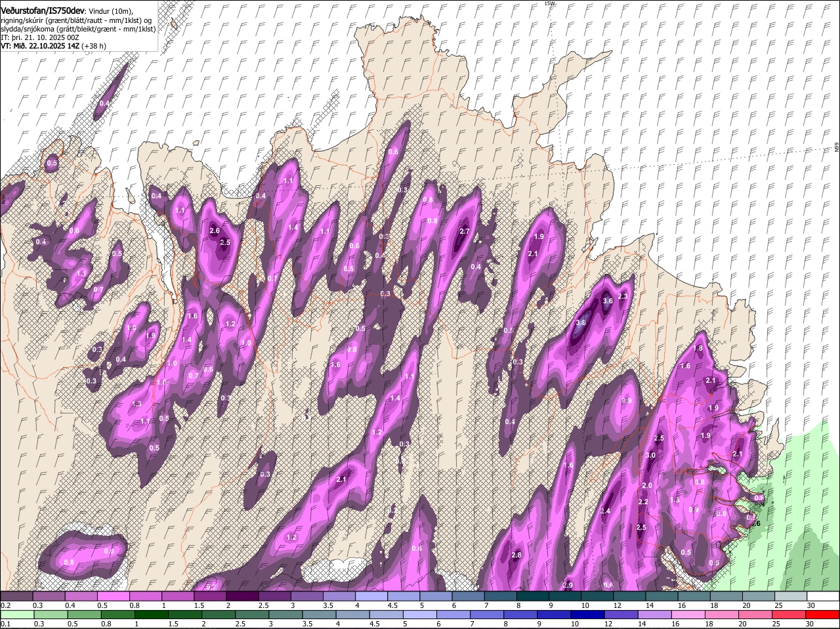The height and width of the screenshot is (629, 840).
Task: Click the 3.0 precipitation value on the map
Action: click(650, 455)
